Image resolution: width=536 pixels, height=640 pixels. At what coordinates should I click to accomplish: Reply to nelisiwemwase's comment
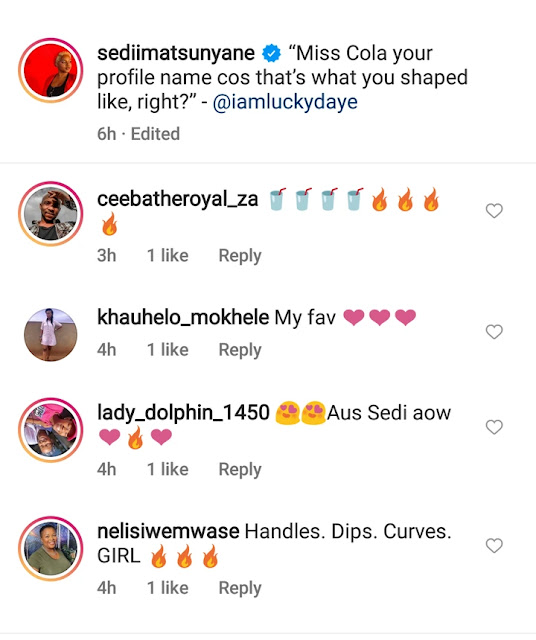tap(240, 589)
